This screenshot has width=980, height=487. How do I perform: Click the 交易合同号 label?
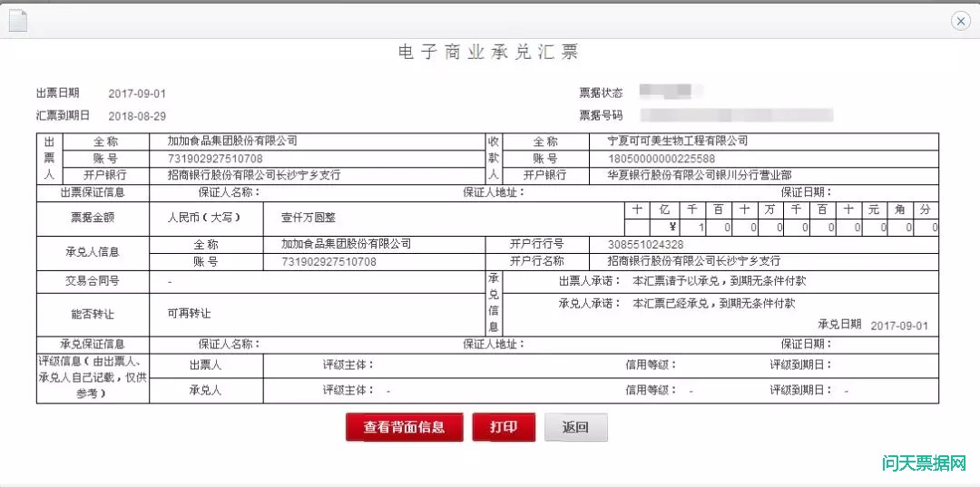(93, 281)
